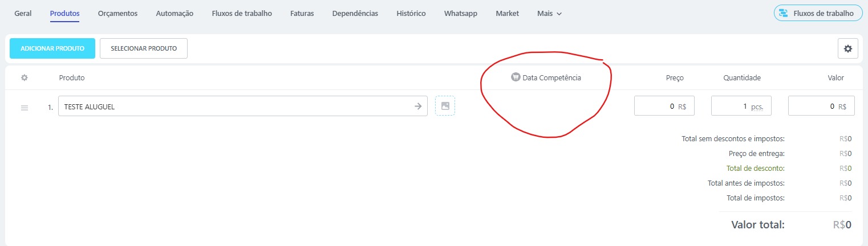Viewport: 868px width, 246px height.
Task: Click the Data Competência column header
Action: point(551,78)
